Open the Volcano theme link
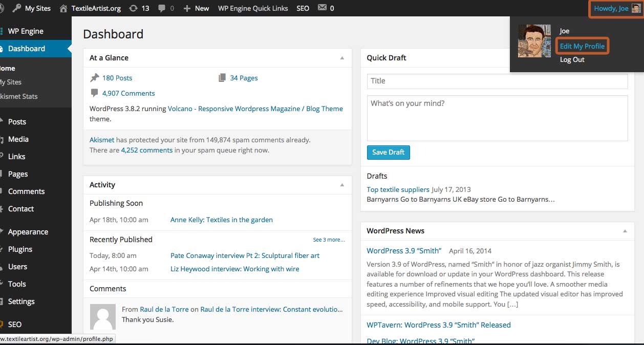The height and width of the screenshot is (345, 644). click(255, 109)
